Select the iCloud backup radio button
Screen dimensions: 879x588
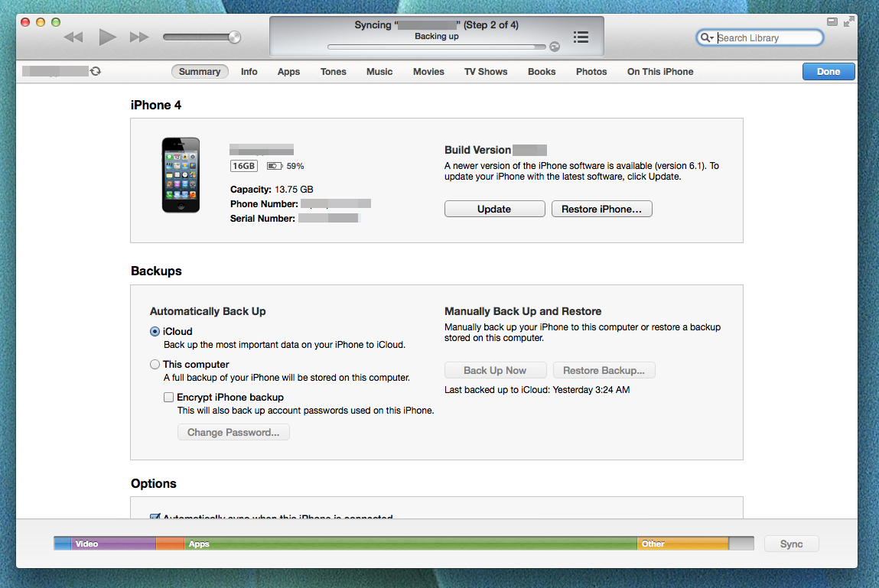(155, 331)
